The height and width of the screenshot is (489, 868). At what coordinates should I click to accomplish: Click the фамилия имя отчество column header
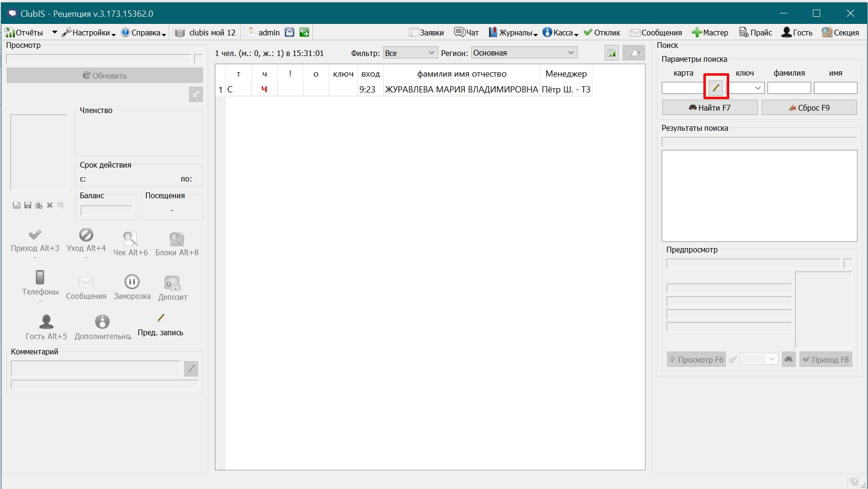coord(462,74)
